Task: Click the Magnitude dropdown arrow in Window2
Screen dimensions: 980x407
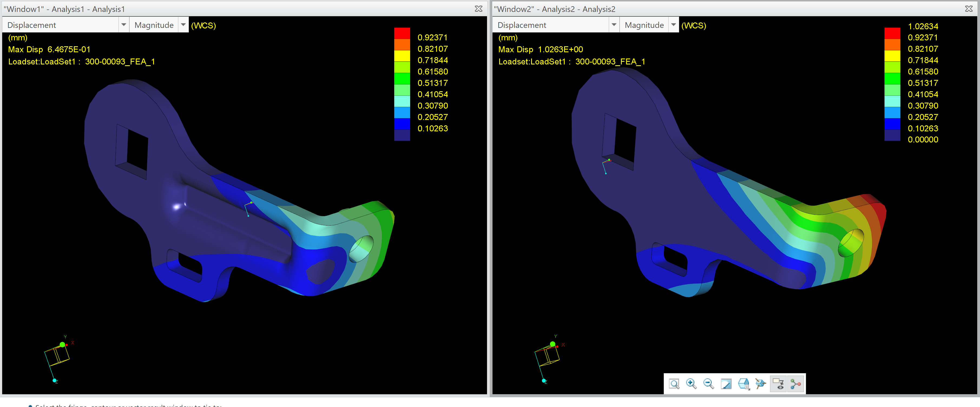Action: [673, 25]
